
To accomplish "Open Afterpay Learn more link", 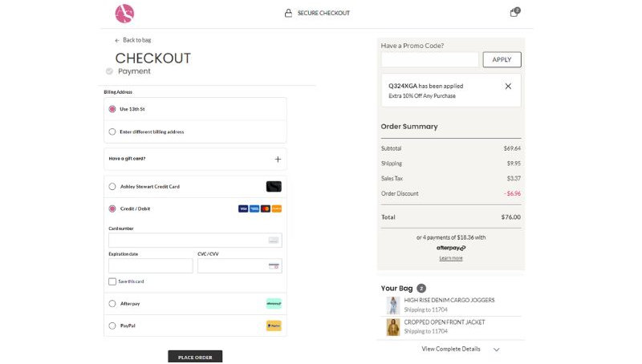I will [451, 258].
